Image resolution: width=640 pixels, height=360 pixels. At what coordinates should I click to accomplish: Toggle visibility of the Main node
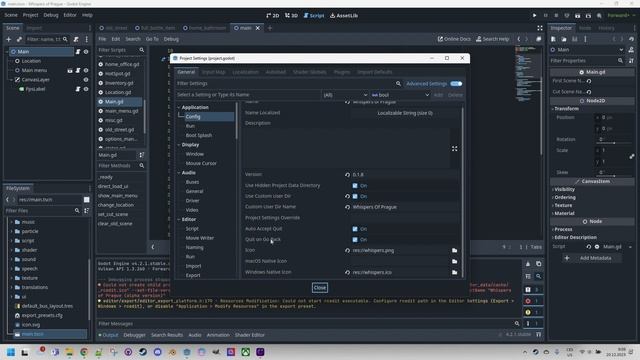[86, 51]
